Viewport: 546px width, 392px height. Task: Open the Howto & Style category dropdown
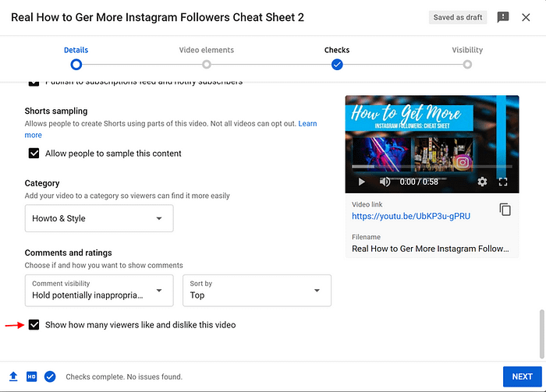coord(99,218)
